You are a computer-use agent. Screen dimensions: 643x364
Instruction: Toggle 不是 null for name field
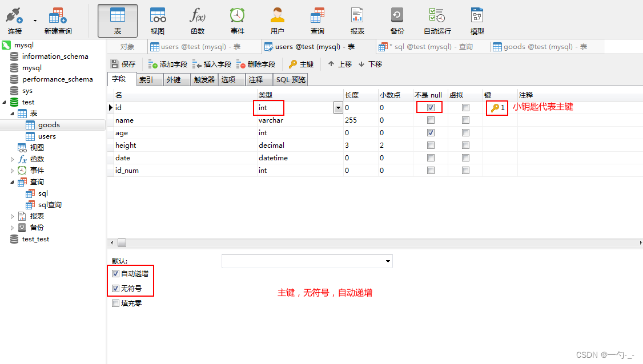click(x=431, y=120)
